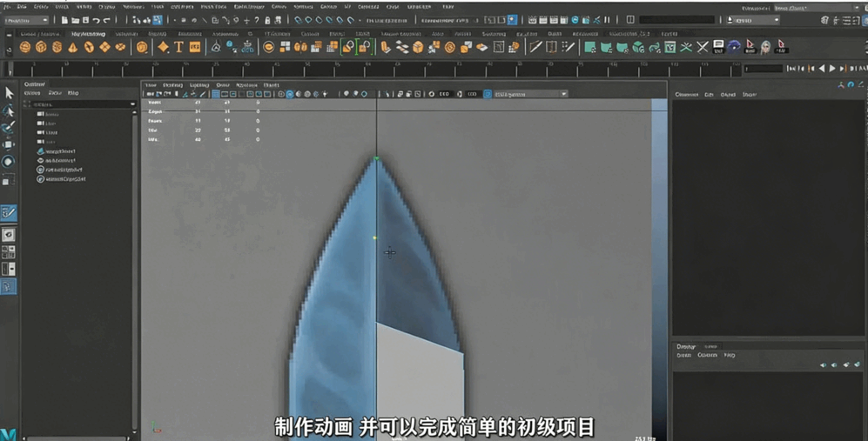Create a polygon cylinder from the shelf

57,47
